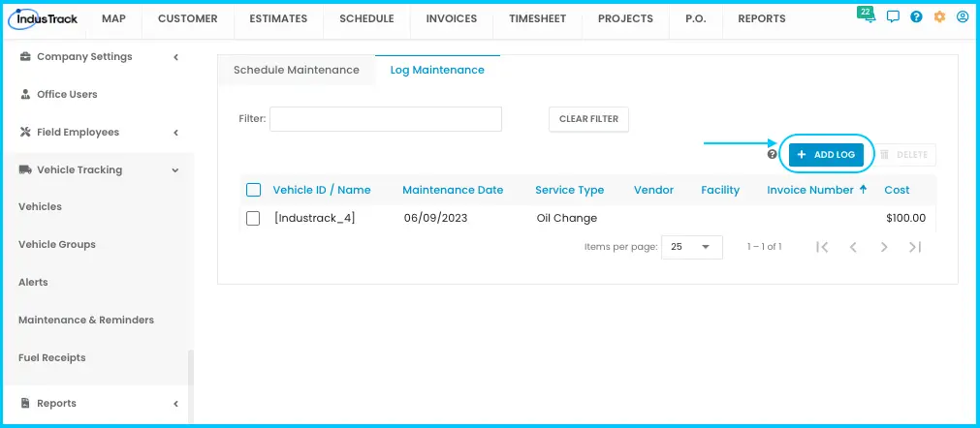Click the ADD LOG button

click(x=826, y=155)
